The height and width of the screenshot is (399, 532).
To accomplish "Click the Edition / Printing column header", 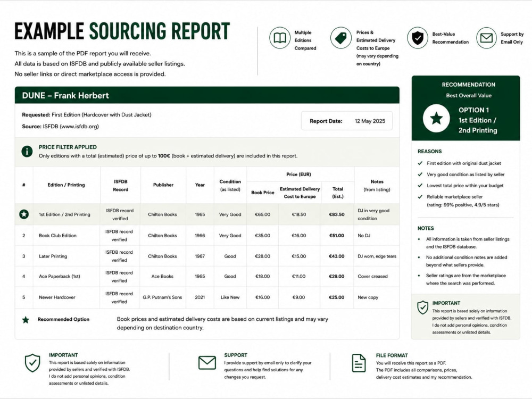I will (66, 185).
